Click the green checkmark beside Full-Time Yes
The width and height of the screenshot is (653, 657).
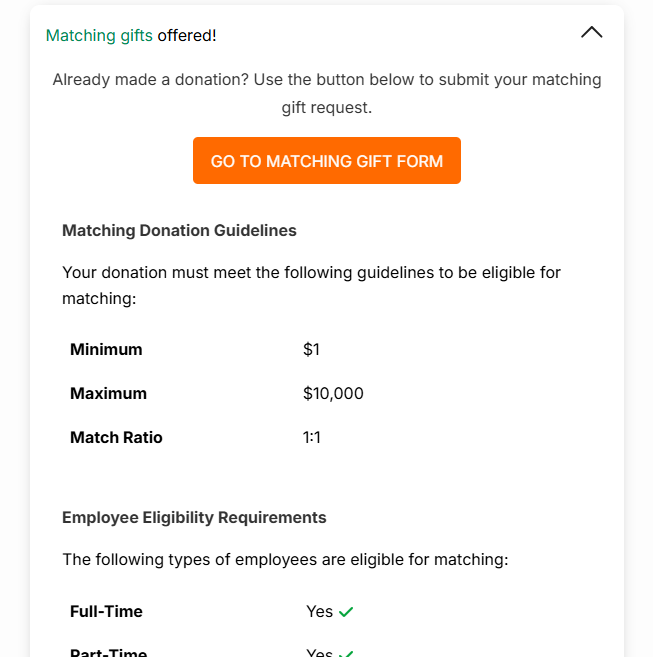(346, 612)
